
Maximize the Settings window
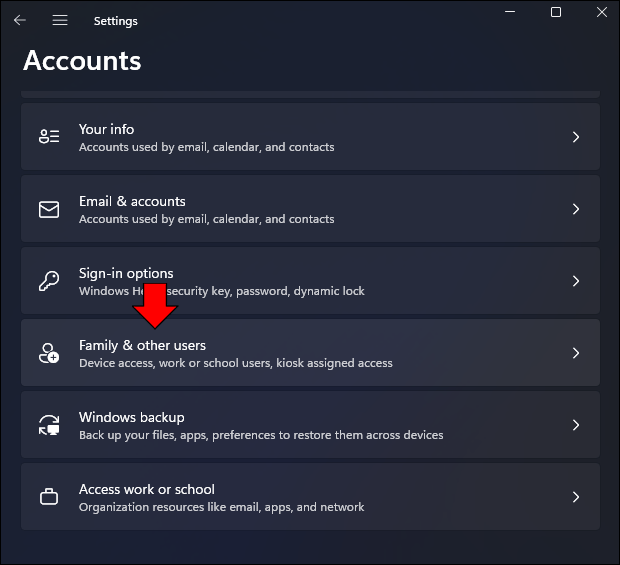point(556,12)
